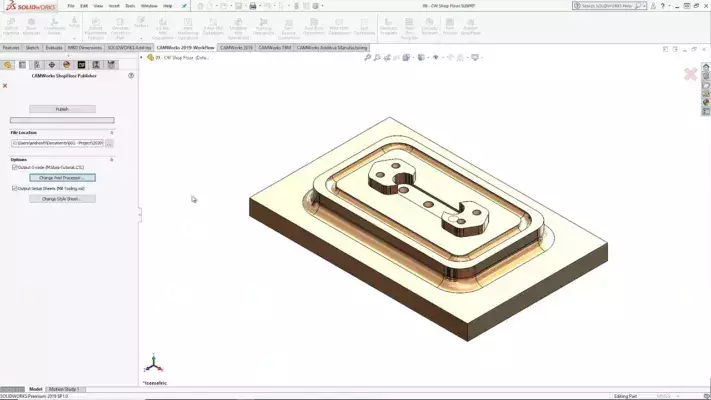Screen dimensions: 711x400
Task: Click the Zoom to Area view icon
Action: pos(377,58)
